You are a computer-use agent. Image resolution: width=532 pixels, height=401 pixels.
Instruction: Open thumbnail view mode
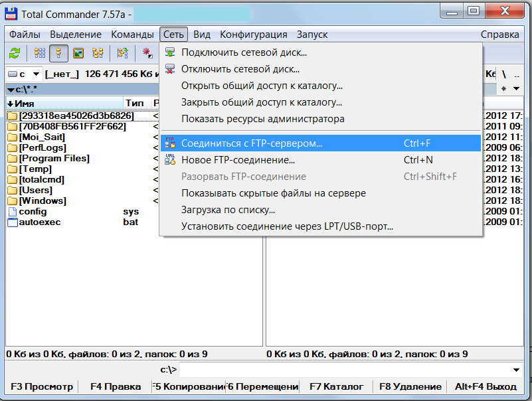click(80, 54)
